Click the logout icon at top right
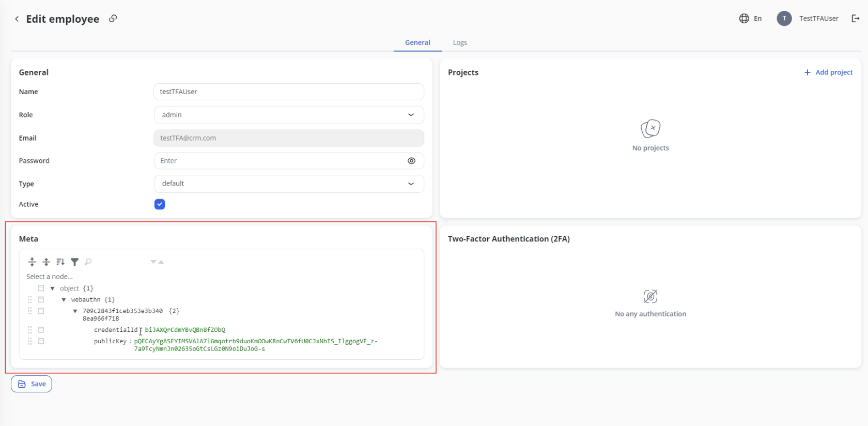Screen dimensions: 868x426 pos(856,19)
